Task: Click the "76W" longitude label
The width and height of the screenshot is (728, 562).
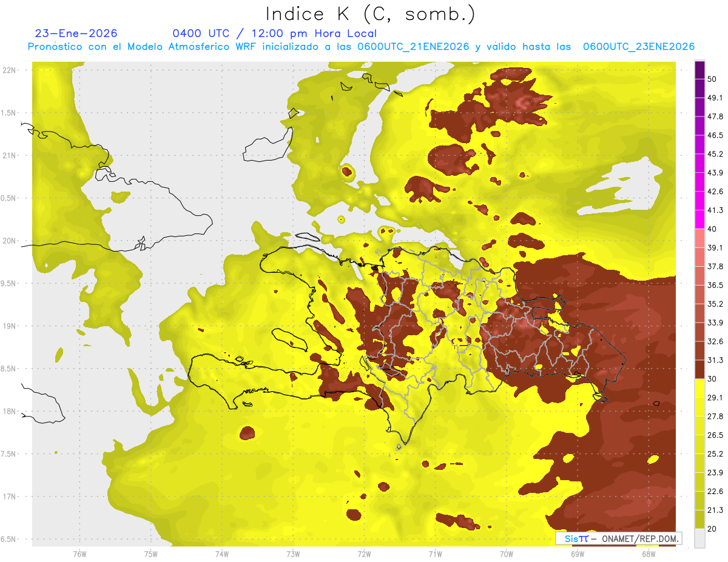Action: (x=79, y=554)
